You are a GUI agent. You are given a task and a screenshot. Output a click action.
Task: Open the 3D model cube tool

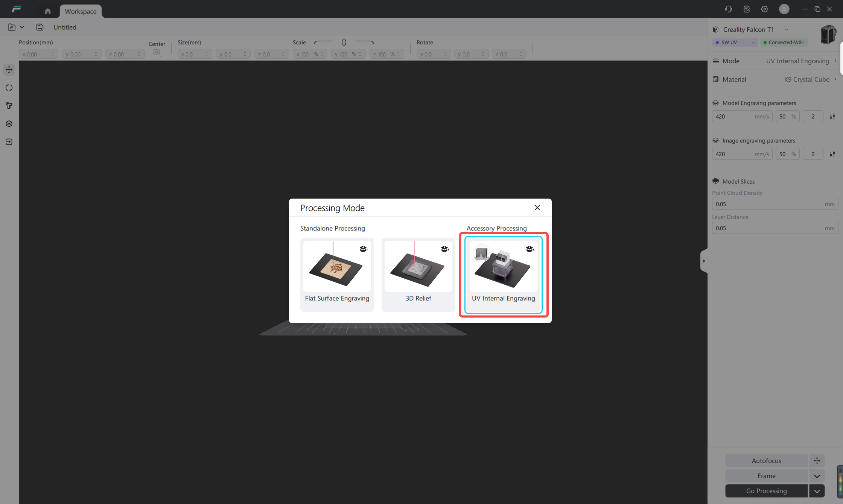click(9, 124)
